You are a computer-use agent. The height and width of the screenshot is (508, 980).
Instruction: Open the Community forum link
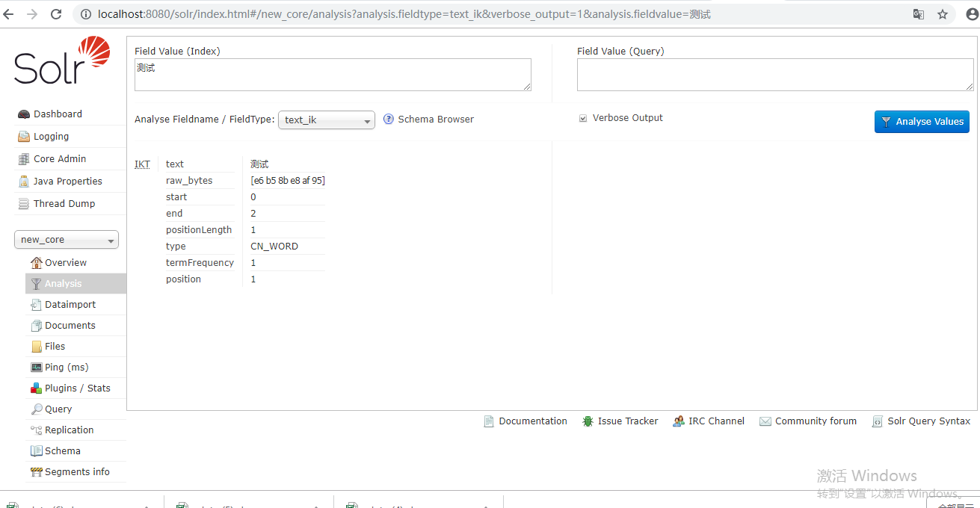816,421
